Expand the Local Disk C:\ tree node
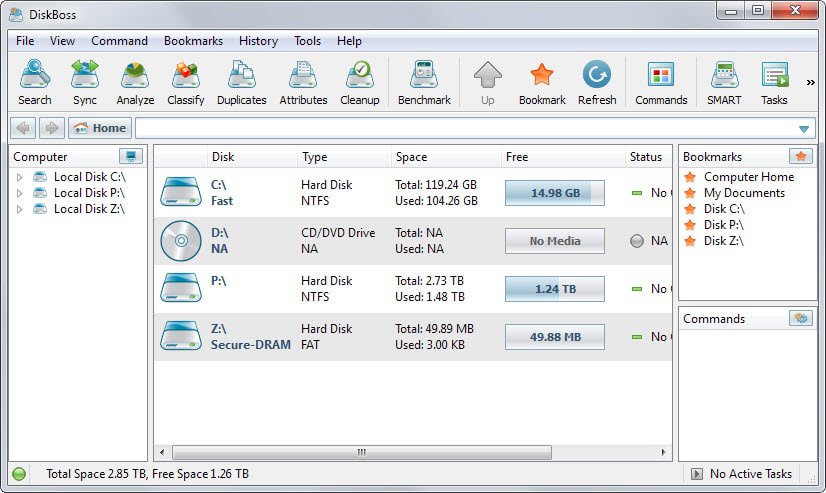Screen dimensions: 826x493 (19, 177)
